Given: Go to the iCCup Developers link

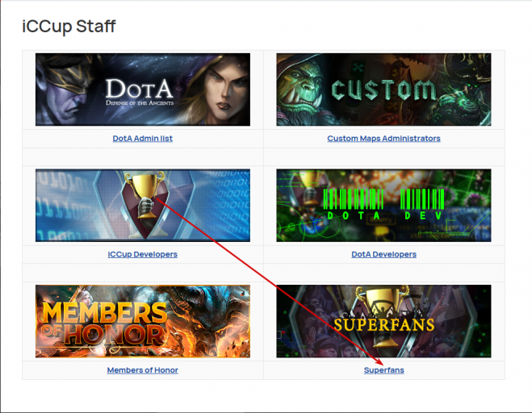Looking at the screenshot, I should [x=143, y=254].
